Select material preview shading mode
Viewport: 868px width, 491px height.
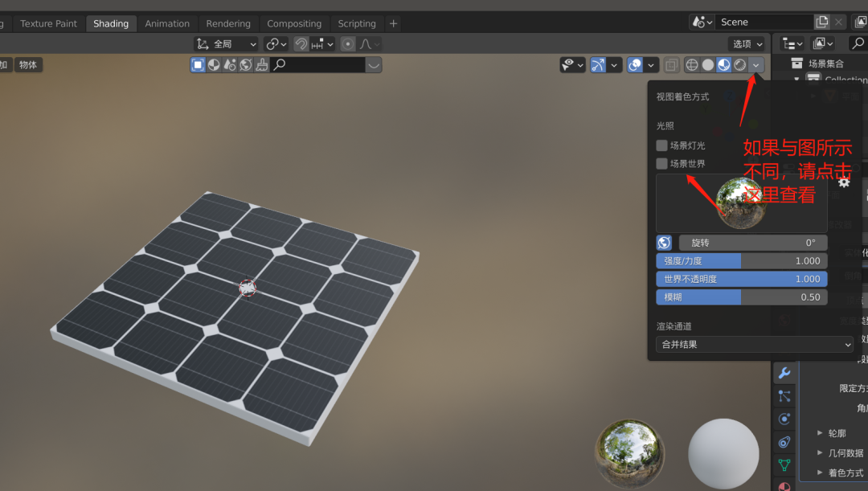[x=724, y=65]
